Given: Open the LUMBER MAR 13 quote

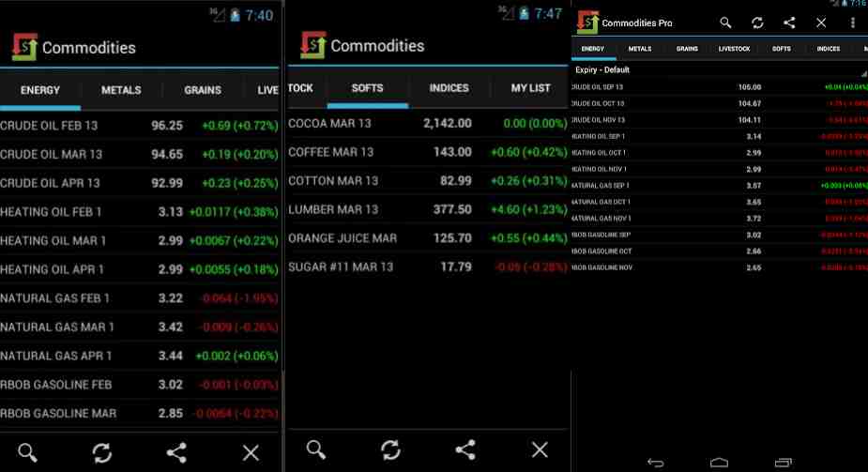Looking at the screenshot, I should click(x=427, y=209).
